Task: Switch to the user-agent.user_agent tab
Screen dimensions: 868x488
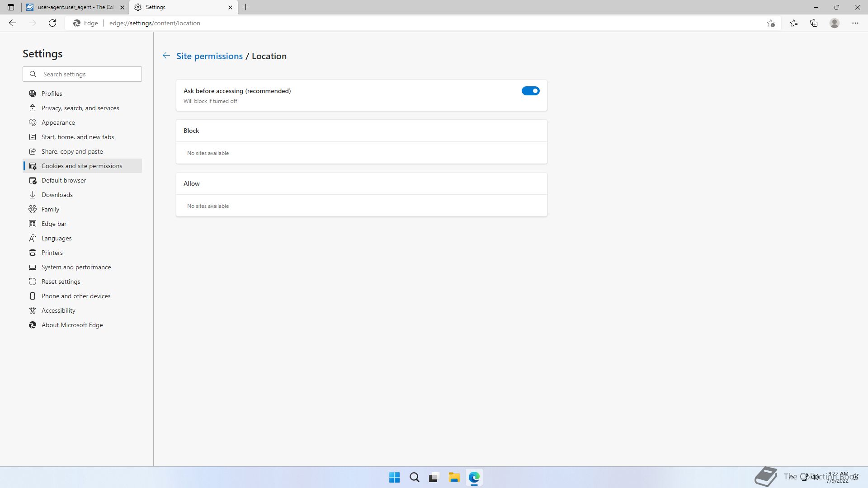Action: [75, 7]
